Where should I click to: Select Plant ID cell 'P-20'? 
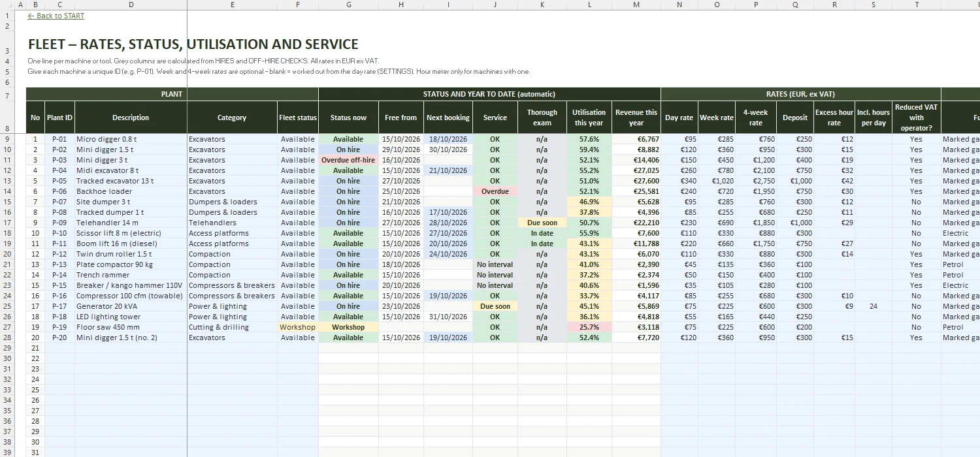pyautogui.click(x=59, y=338)
